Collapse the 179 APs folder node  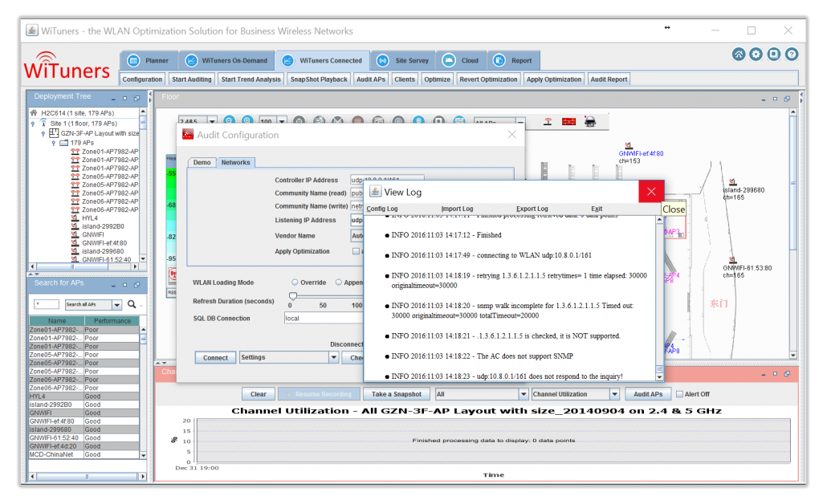tap(53, 144)
